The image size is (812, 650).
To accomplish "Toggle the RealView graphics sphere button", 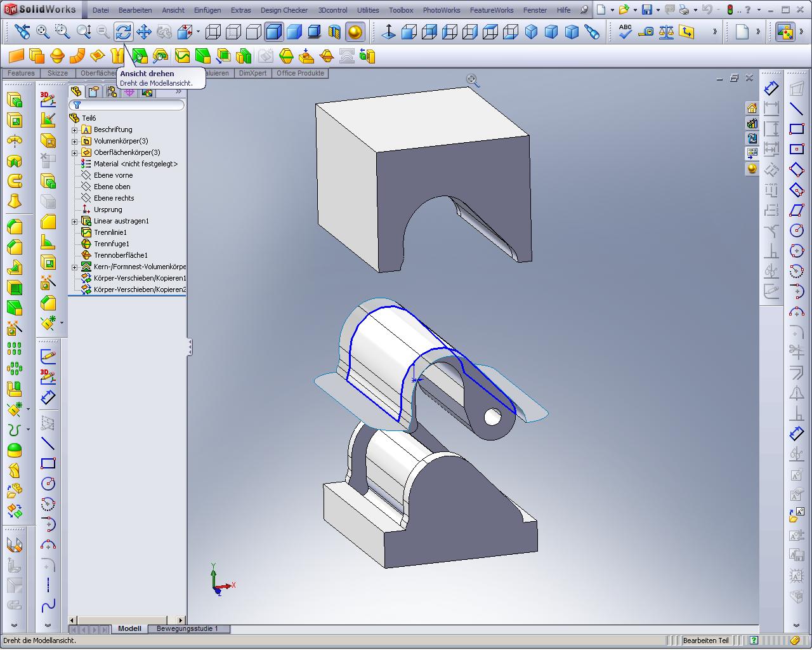I will (x=355, y=32).
